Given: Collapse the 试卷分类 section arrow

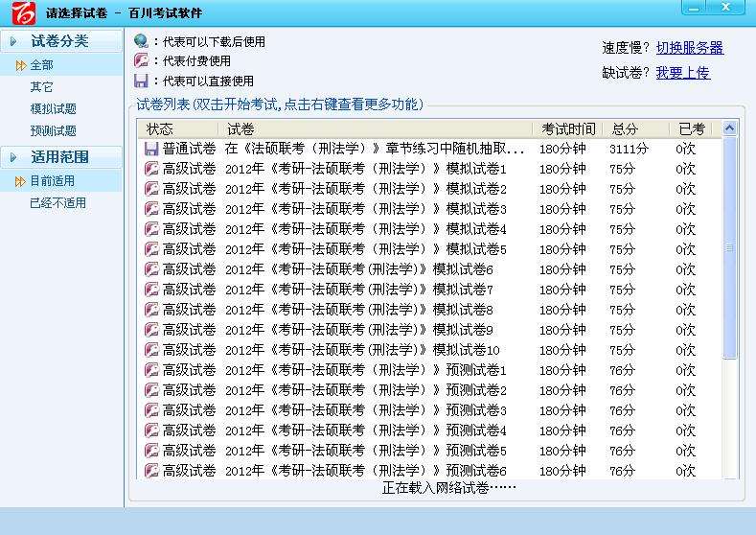Looking at the screenshot, I should (x=13, y=41).
